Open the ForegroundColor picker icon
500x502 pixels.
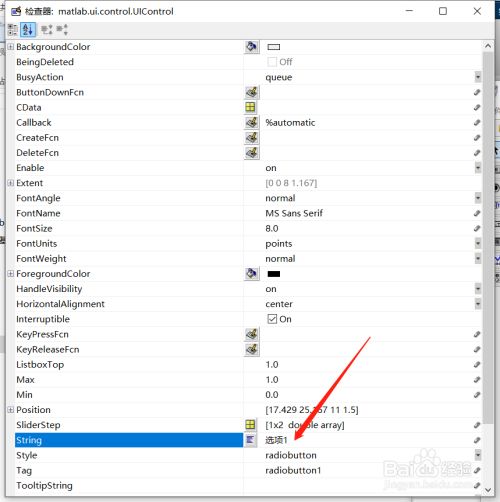click(252, 274)
